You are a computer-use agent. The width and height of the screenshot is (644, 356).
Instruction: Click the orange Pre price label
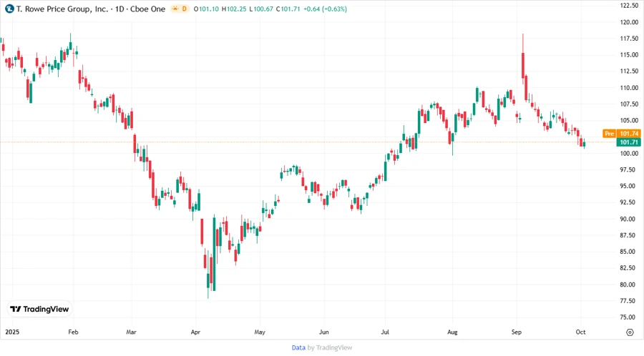[x=610, y=134]
